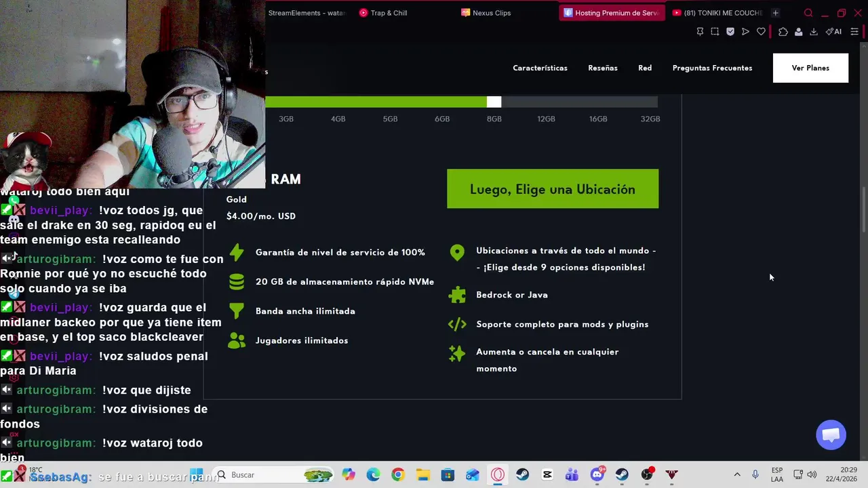Go to the Reseñas section

click(x=603, y=68)
